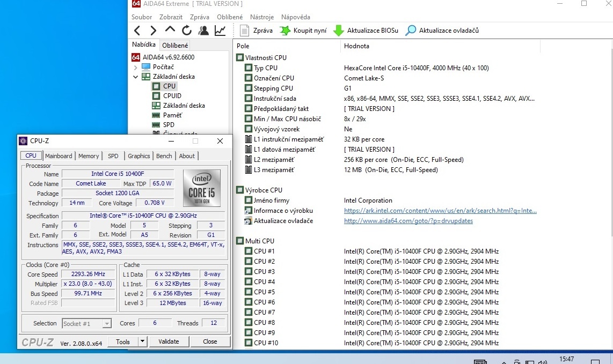Open the ark.intel.com search link
The image size is (613, 364).
(x=440, y=210)
